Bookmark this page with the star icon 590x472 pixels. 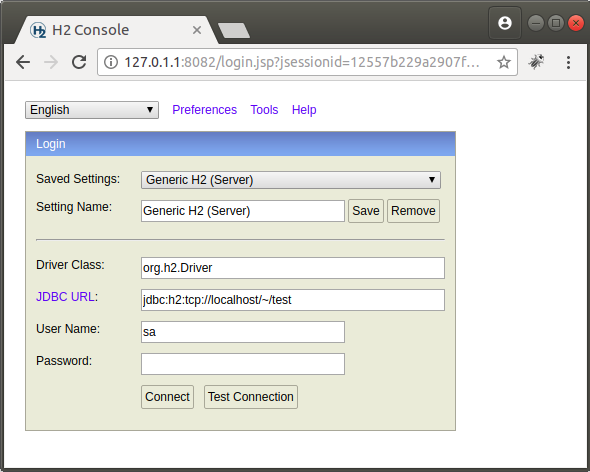(x=504, y=62)
